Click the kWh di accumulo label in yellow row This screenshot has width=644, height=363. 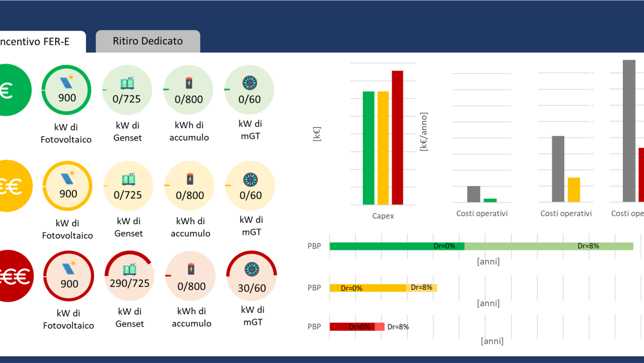[x=190, y=227]
